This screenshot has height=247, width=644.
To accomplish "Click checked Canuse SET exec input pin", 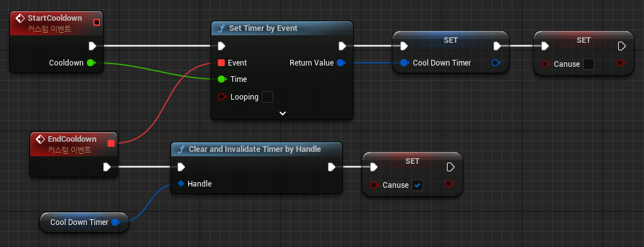I will pos(374,167).
